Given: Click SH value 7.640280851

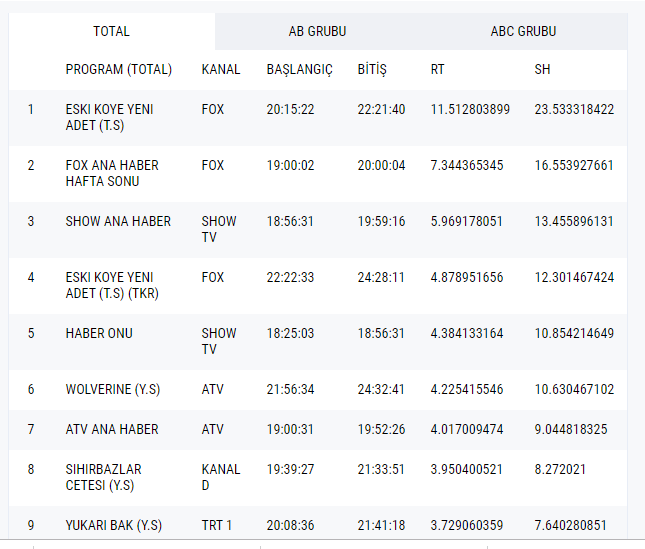Looking at the screenshot, I should tap(571, 526).
